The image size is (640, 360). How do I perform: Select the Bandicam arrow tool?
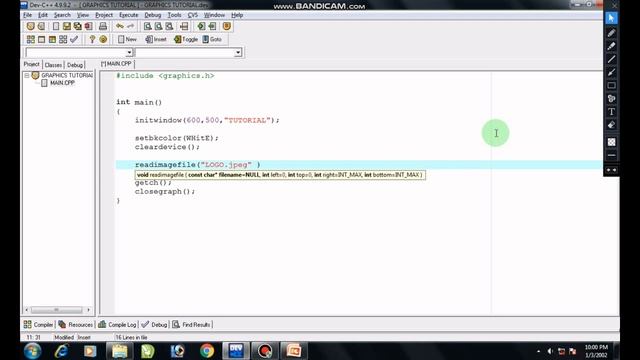tap(611, 72)
